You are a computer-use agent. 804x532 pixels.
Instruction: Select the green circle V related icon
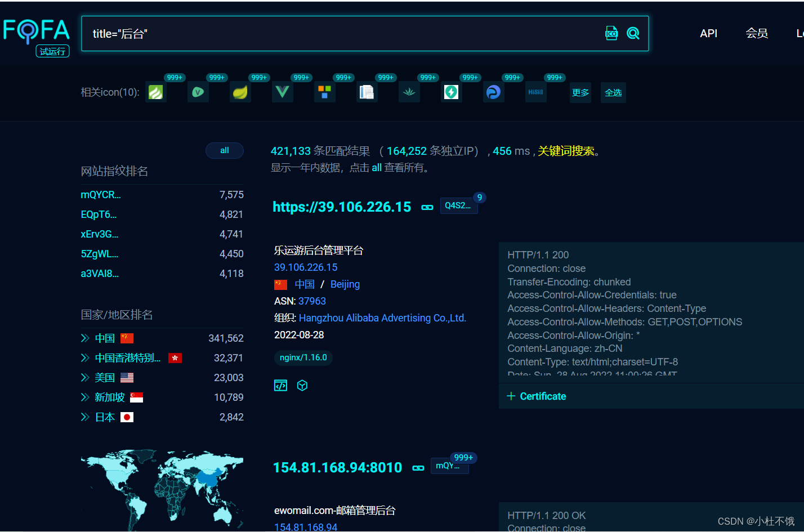coord(198,92)
